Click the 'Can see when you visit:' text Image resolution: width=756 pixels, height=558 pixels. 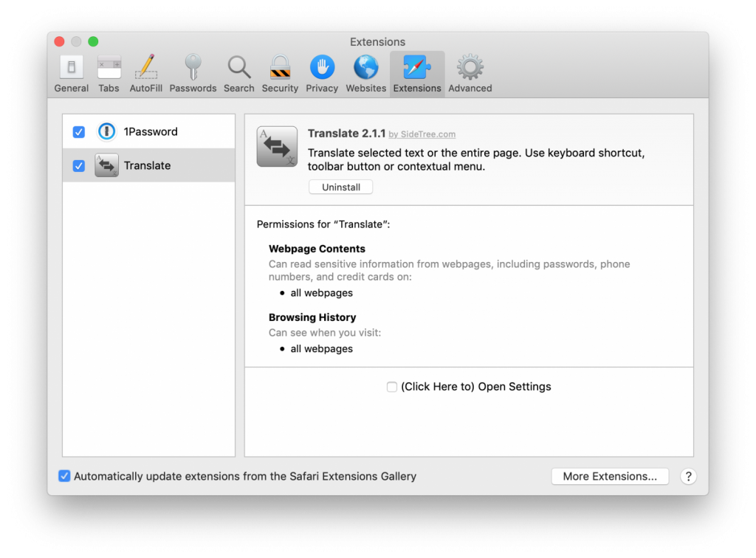point(325,332)
